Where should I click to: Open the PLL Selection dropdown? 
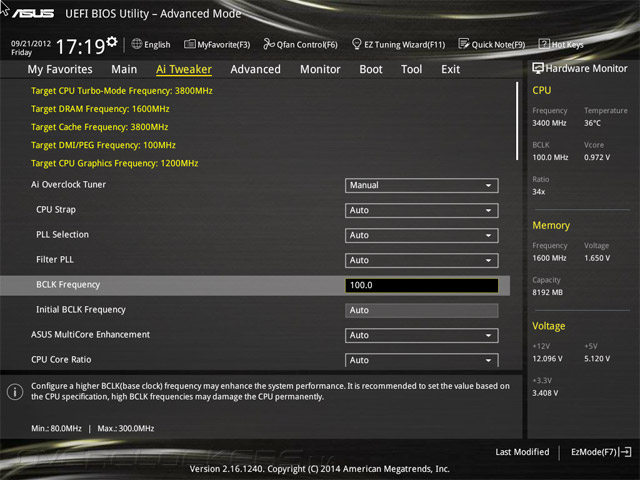[422, 236]
